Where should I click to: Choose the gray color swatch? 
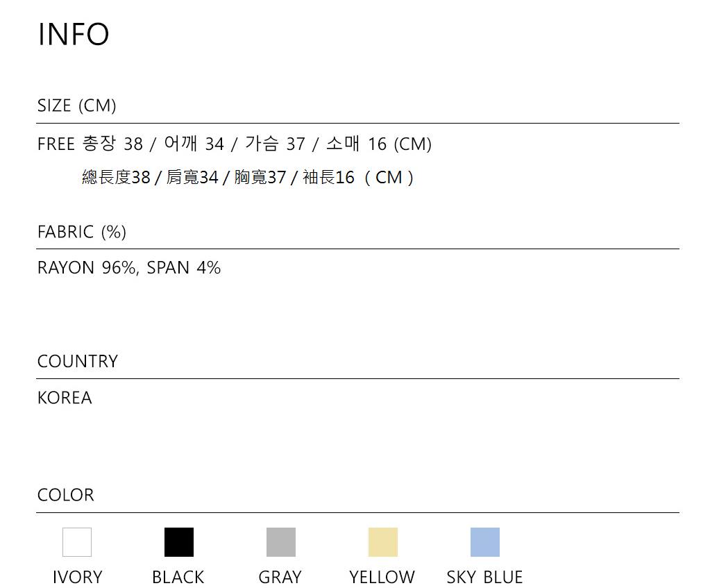point(281,542)
